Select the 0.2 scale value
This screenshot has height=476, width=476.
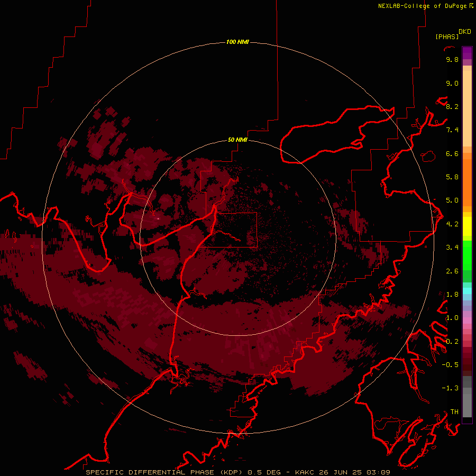[x=452, y=342]
